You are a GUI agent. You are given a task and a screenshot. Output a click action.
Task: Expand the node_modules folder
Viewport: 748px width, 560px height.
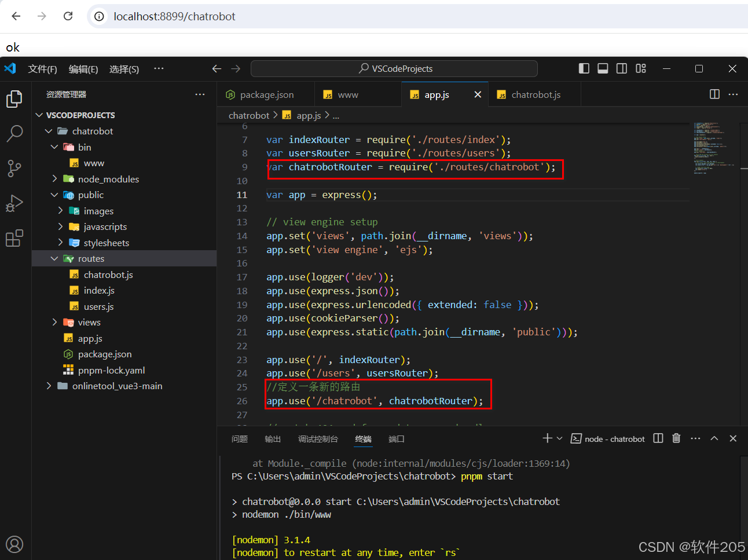coord(54,179)
